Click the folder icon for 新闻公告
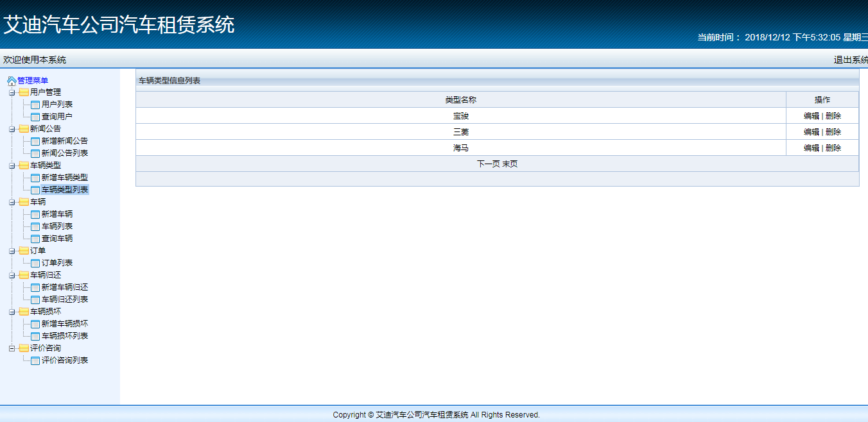The width and height of the screenshot is (868, 422). 24,129
